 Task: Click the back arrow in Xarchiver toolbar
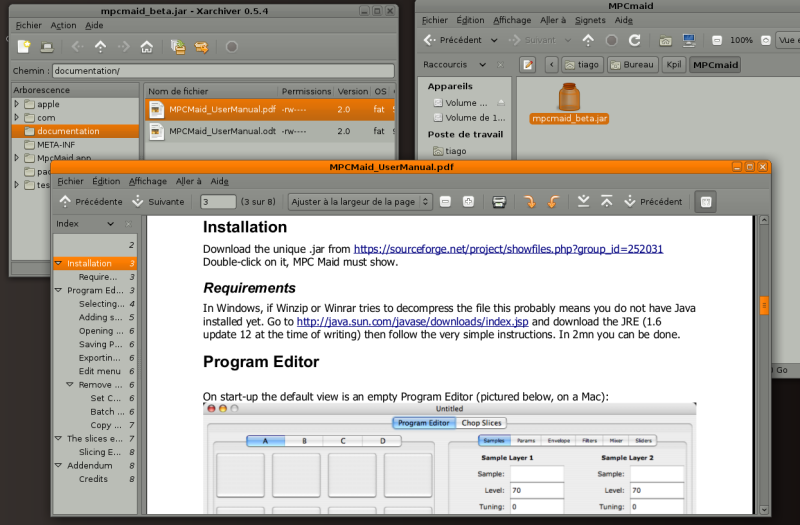click(x=77, y=47)
